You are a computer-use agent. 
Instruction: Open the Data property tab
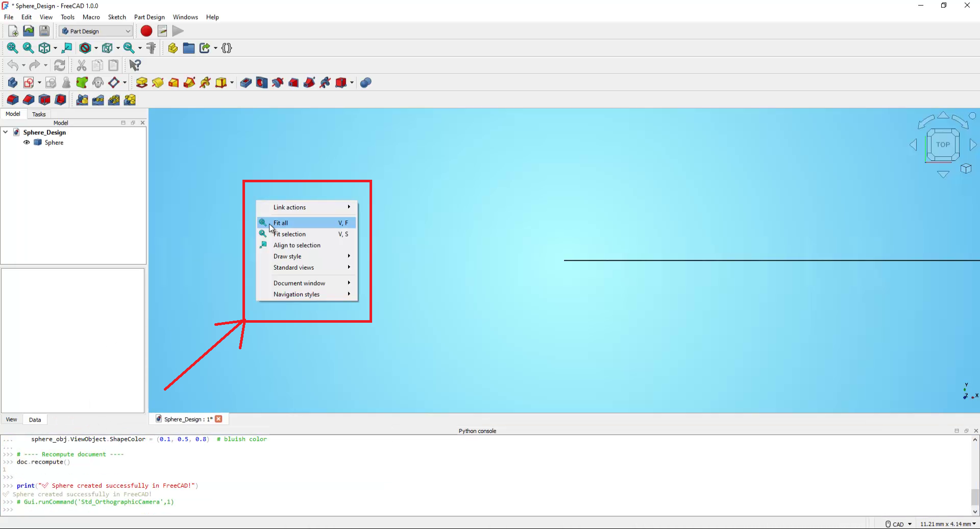(x=35, y=420)
